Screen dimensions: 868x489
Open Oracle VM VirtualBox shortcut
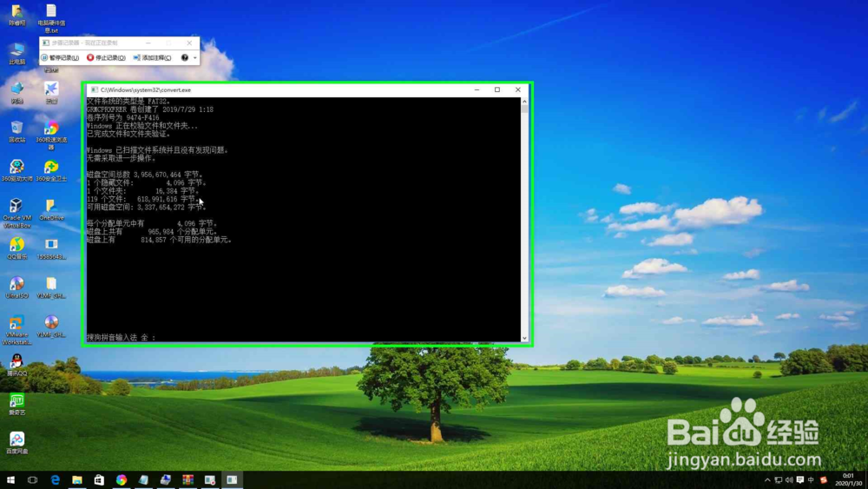[x=17, y=213]
